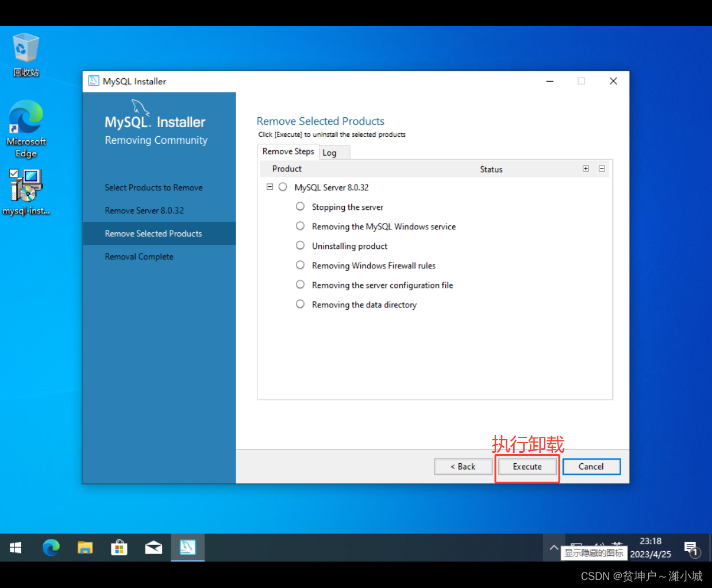Click the Status column header

(x=491, y=169)
